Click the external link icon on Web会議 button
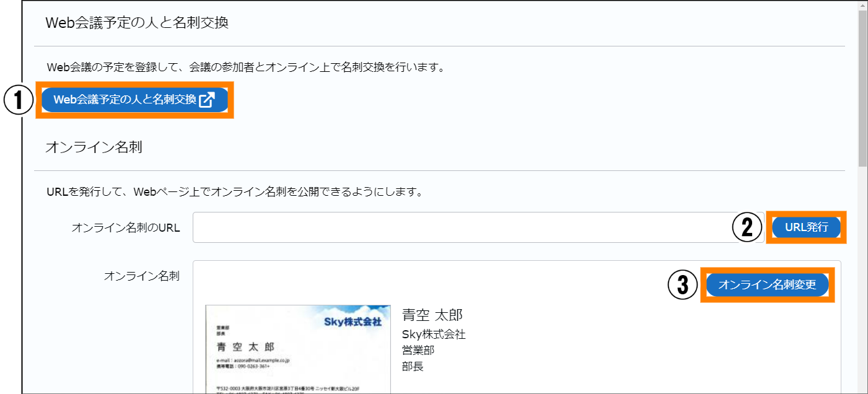Viewport: 868px width, 394px height. [207, 100]
